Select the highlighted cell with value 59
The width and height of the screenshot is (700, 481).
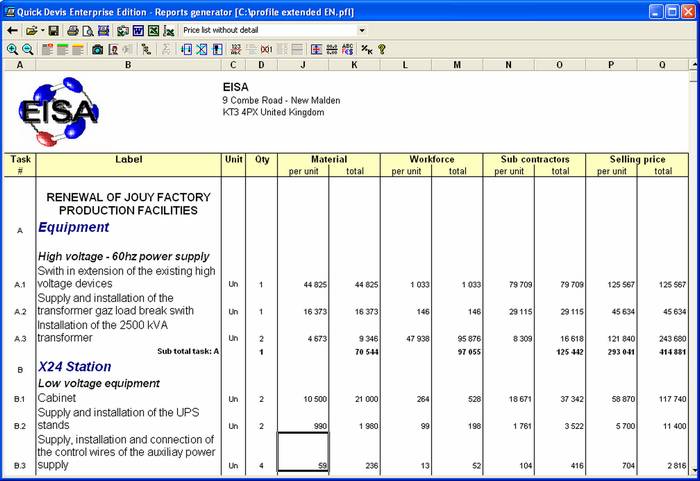[303, 452]
